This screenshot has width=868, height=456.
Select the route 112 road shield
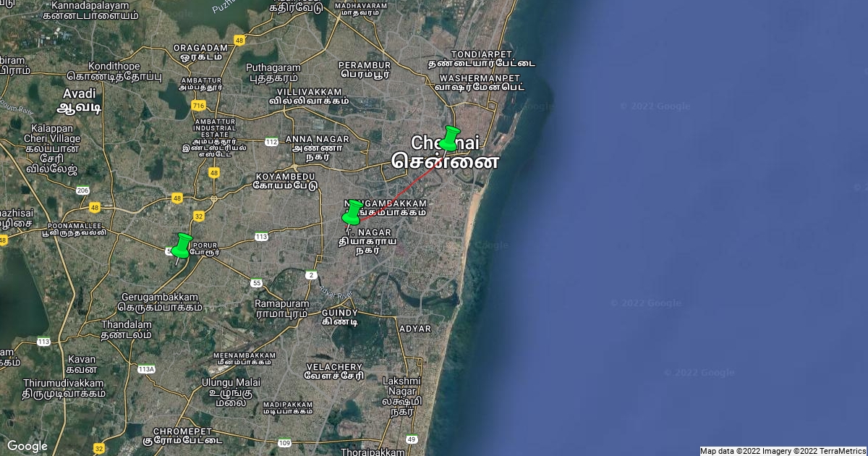click(x=271, y=142)
